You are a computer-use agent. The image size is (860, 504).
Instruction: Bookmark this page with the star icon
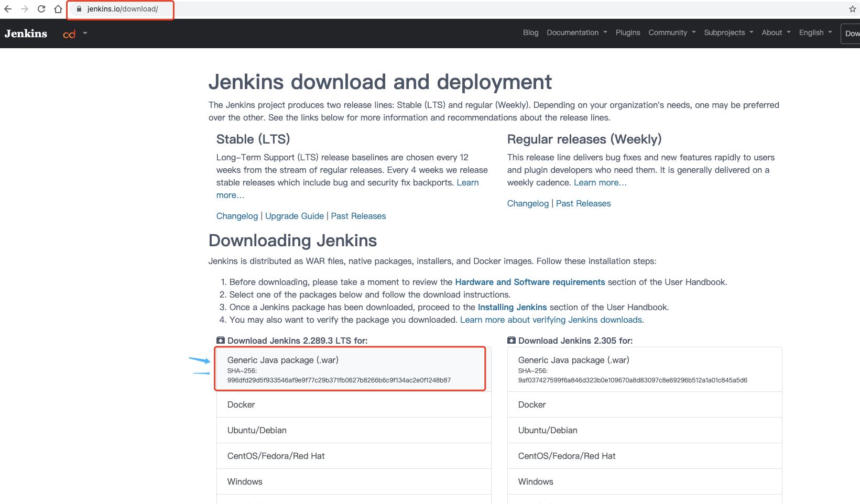[x=852, y=9]
